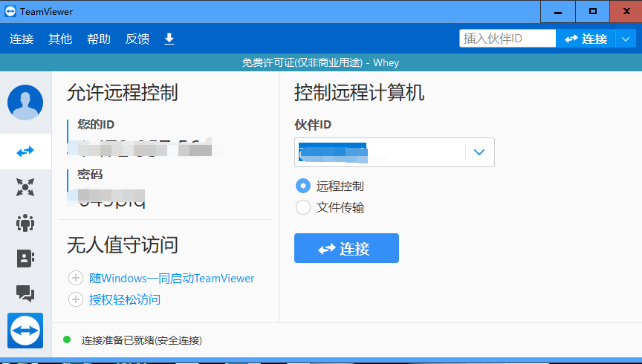Click the 密码 value

[x=111, y=198]
